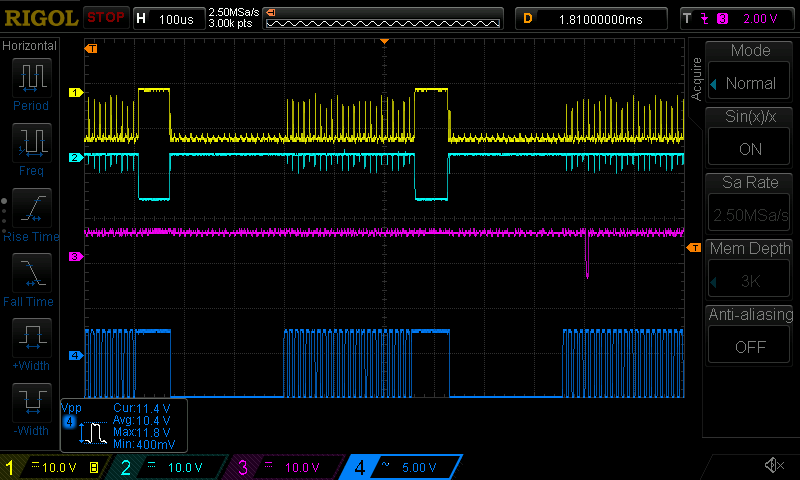The height and width of the screenshot is (480, 800).
Task: Click the 2.50MSa/s sample rate readout at the top
Action: 234,12
